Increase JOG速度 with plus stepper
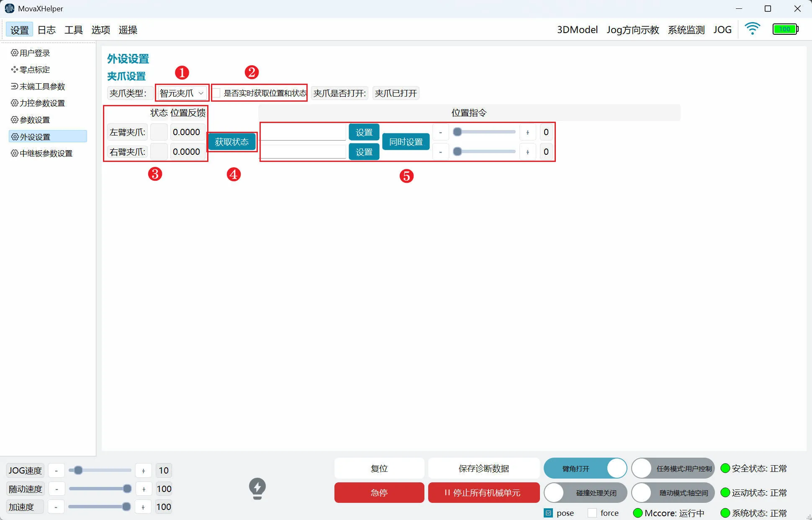812x520 pixels. click(144, 471)
